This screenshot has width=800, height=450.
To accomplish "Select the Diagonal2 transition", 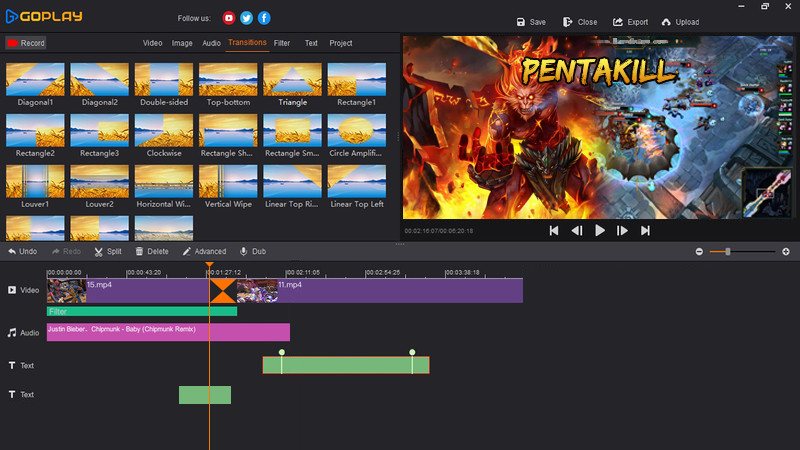I will (99, 84).
